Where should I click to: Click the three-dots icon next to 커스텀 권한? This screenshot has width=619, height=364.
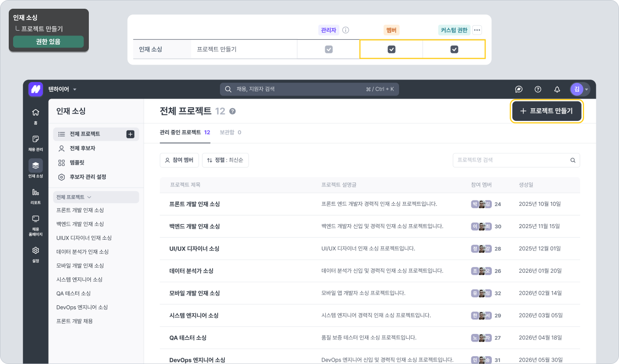[x=477, y=30]
